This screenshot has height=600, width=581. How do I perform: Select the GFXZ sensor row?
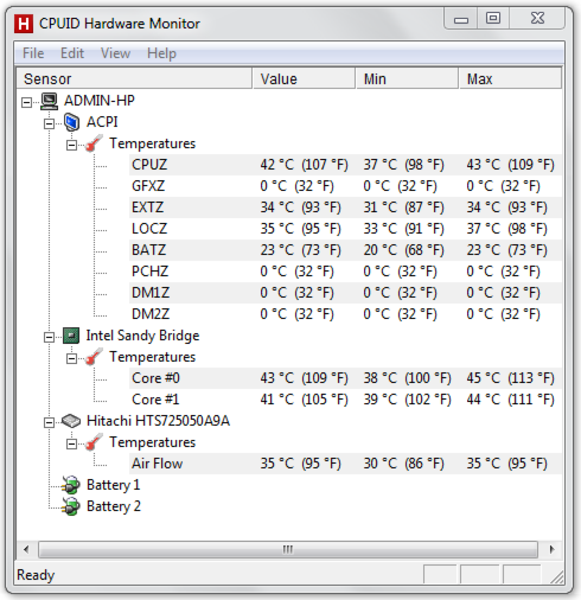click(x=346, y=186)
